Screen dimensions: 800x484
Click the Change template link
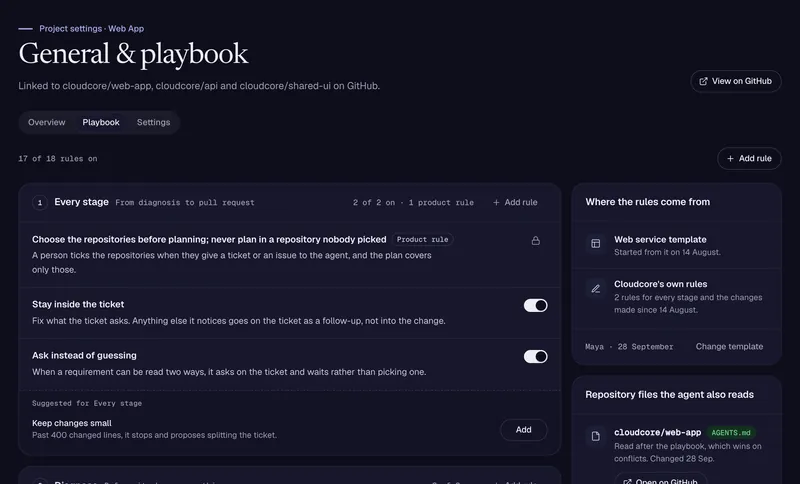coord(729,346)
